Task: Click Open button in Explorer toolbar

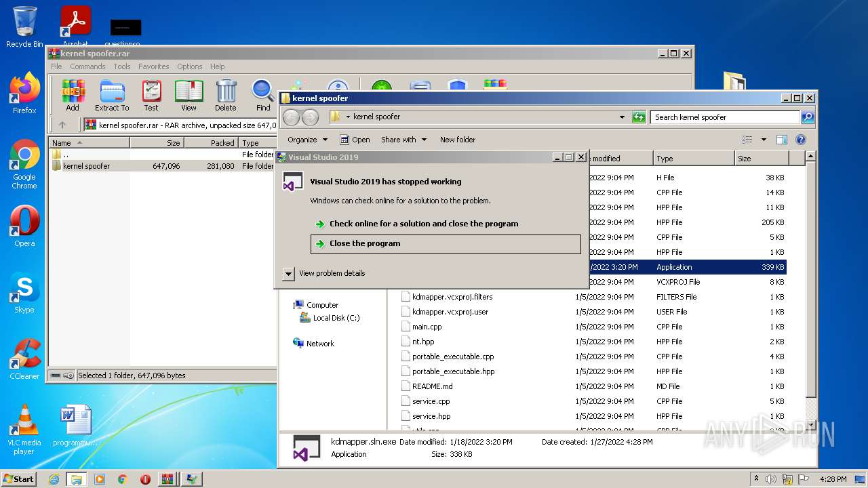Action: (x=355, y=140)
